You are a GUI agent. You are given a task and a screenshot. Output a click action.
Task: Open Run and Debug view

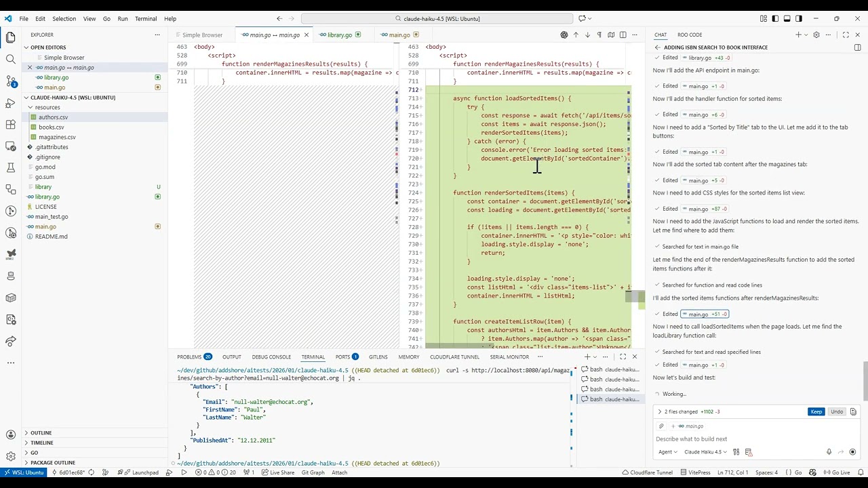[10, 103]
